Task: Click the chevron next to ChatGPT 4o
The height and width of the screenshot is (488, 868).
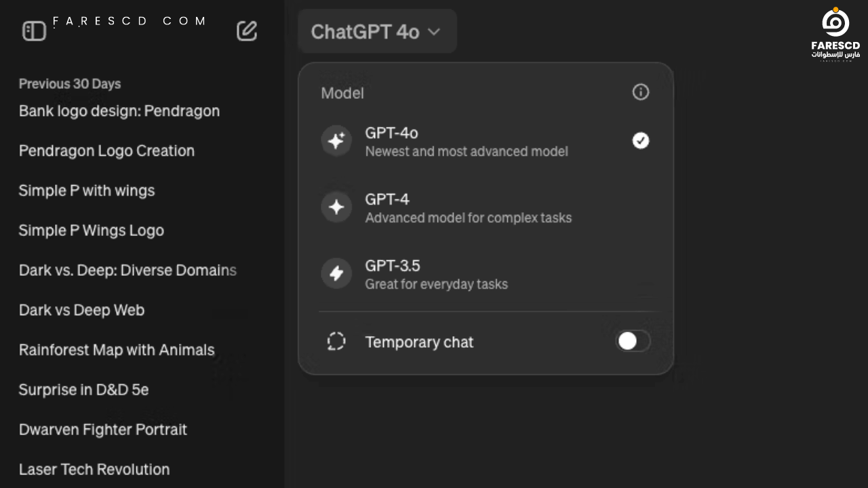Action: (x=434, y=31)
